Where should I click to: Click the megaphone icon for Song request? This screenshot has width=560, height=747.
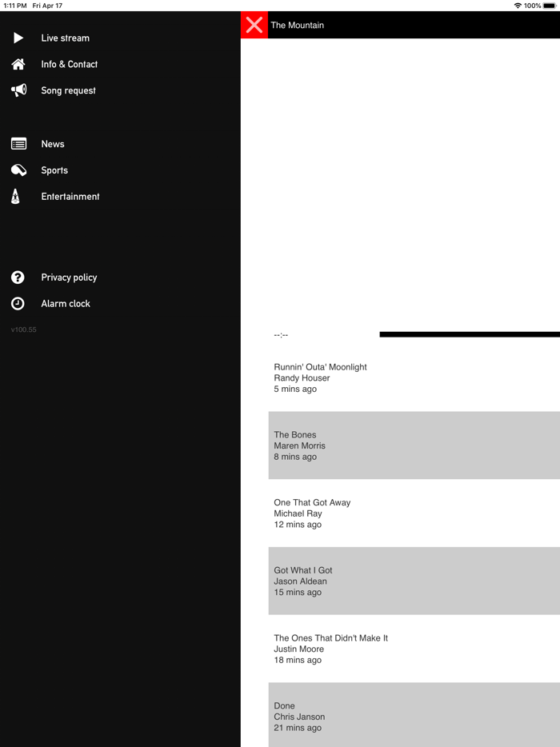tap(18, 90)
